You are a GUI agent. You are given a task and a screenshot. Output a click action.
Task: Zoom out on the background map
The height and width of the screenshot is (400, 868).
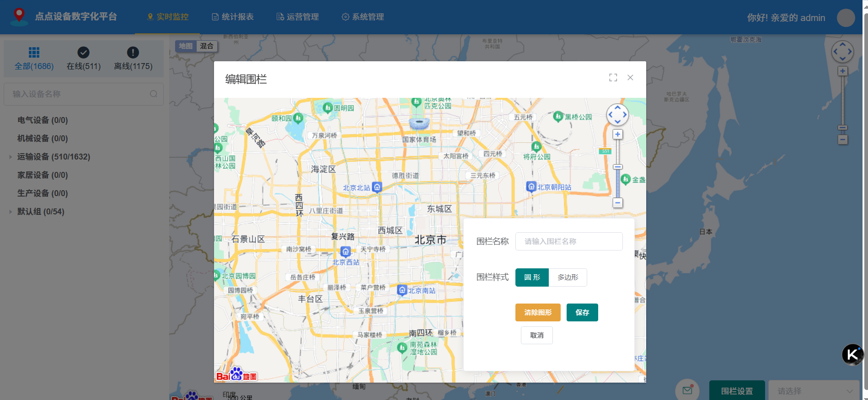click(842, 139)
